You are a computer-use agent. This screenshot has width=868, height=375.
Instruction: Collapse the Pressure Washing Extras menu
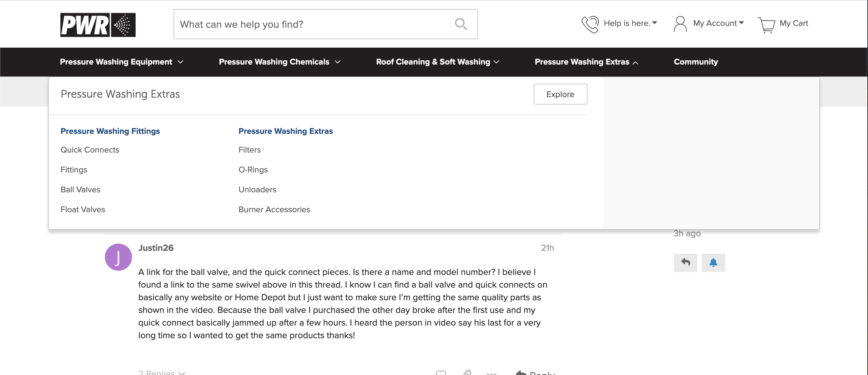point(586,62)
